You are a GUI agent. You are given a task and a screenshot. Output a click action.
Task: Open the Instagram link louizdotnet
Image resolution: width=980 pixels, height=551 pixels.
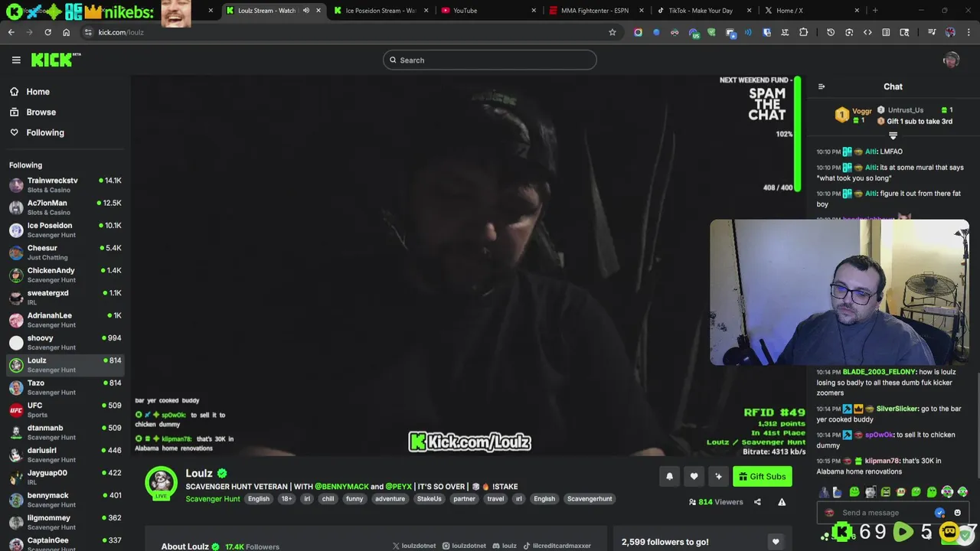[x=464, y=546]
